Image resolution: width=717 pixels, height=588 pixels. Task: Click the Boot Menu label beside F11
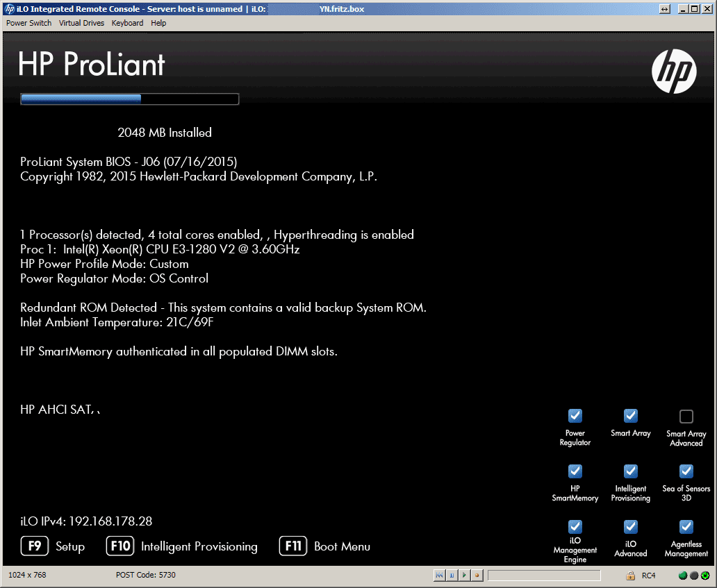tap(342, 546)
